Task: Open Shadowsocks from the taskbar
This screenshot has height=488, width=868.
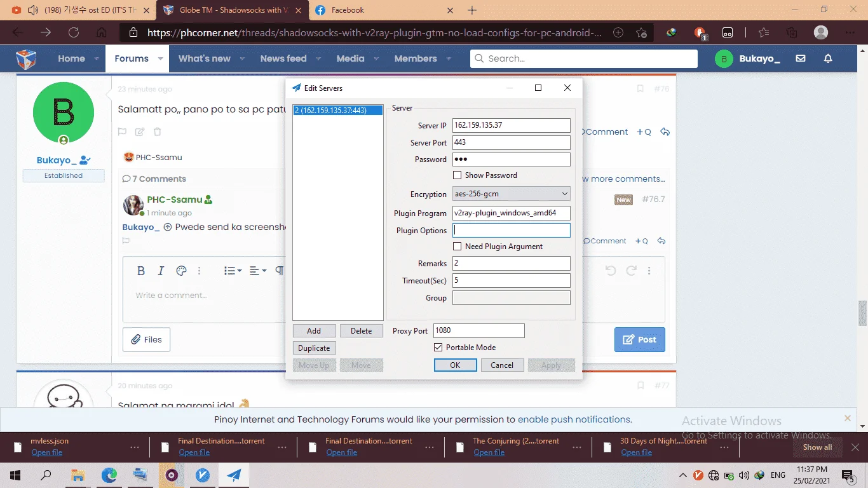Action: point(233,475)
